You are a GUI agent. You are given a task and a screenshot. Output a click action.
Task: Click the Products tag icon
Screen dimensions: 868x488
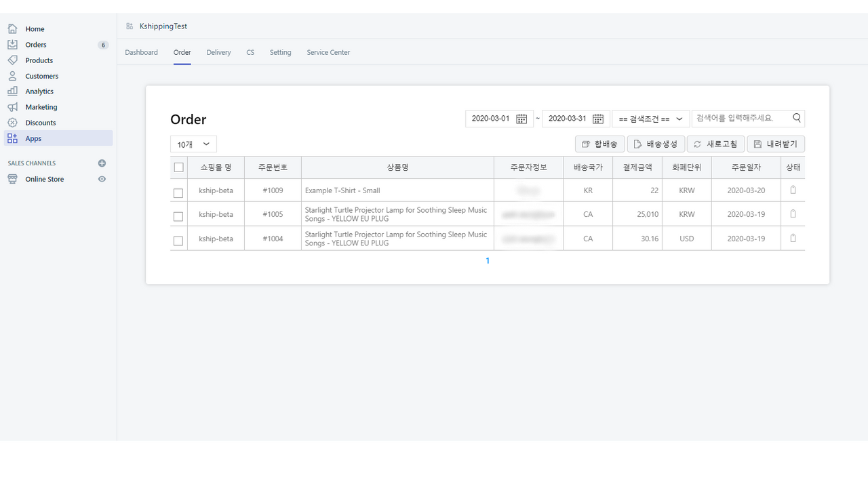click(12, 60)
